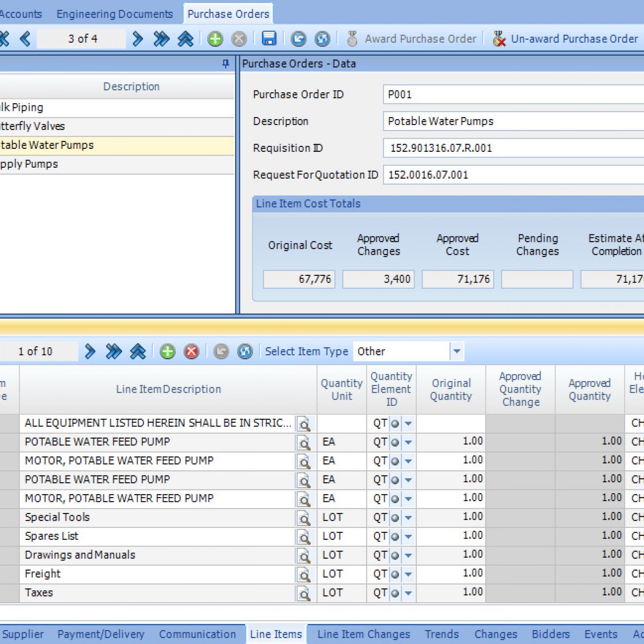
Task: Expand Quantity Element ID dropdown in Freight row
Action: tap(408, 574)
